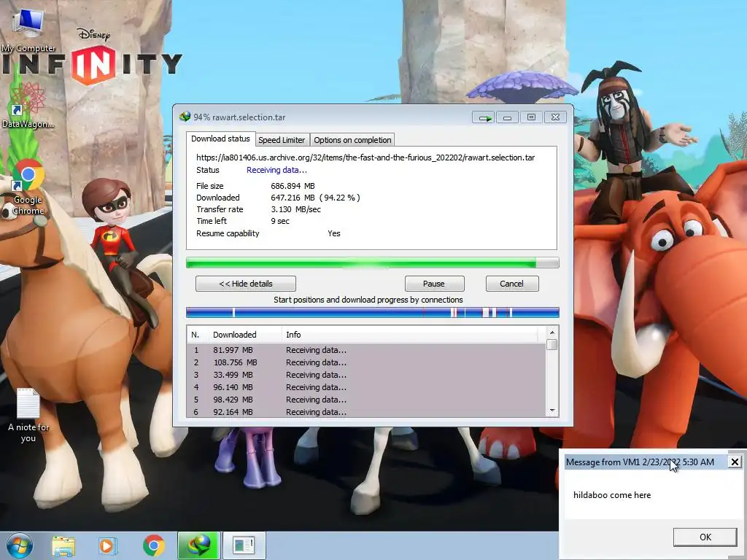Click the IDM globe icon in title bar
Viewport: 747px width, 560px height.
185,117
